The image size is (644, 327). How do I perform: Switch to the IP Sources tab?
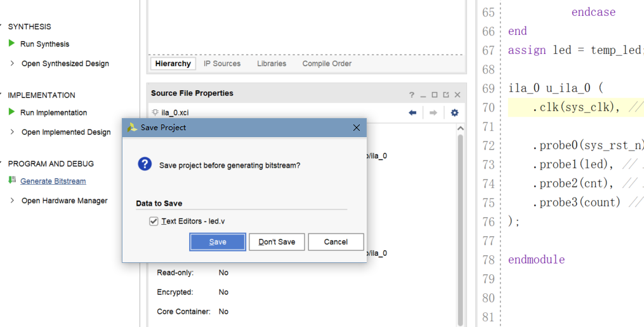pos(222,63)
